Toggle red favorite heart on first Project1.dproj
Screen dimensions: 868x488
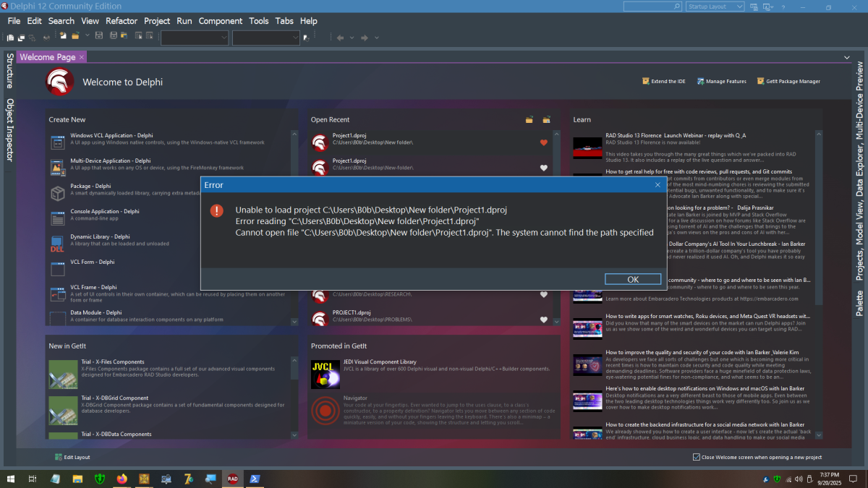click(544, 142)
